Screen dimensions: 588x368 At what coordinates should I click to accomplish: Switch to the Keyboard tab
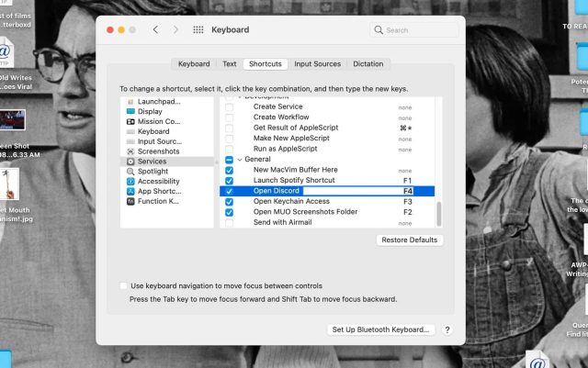pyautogui.click(x=194, y=63)
